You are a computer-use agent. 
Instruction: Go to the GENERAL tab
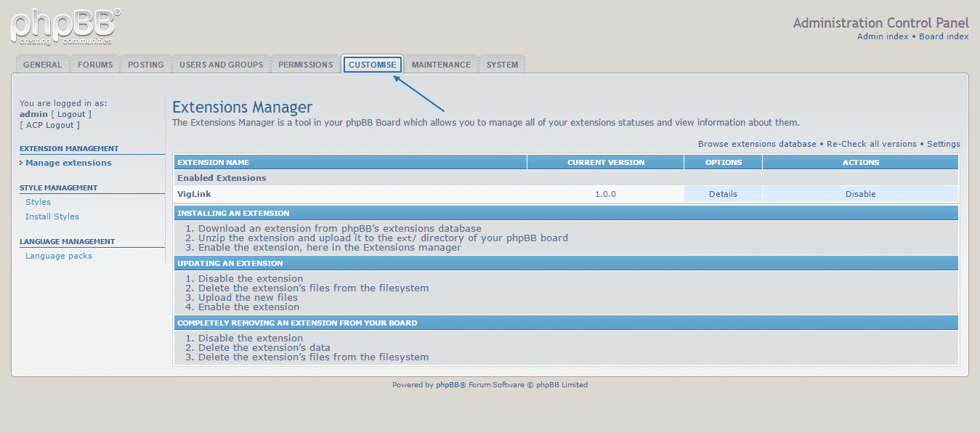42,64
